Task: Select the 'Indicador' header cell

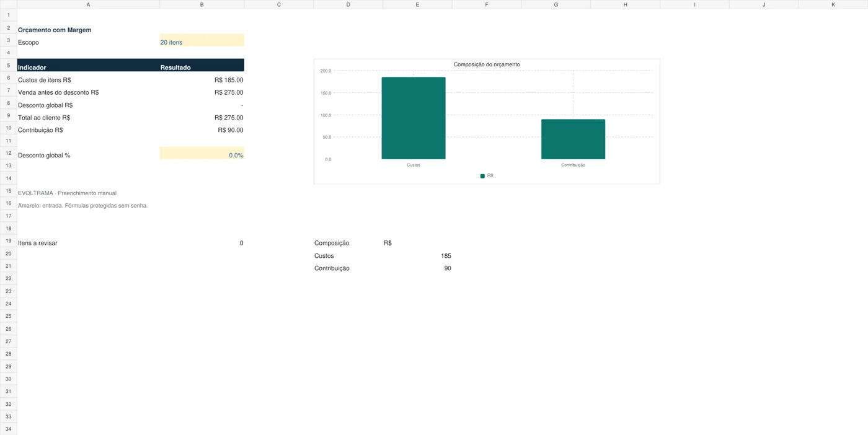Action: [x=88, y=65]
